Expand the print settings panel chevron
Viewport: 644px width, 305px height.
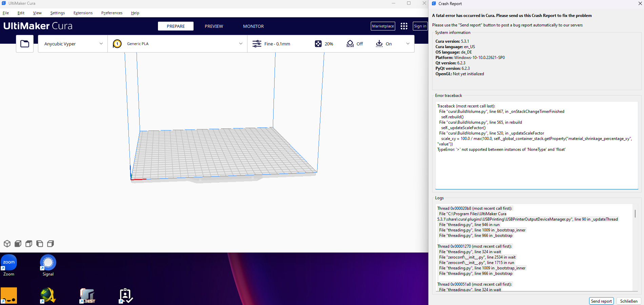coord(407,43)
